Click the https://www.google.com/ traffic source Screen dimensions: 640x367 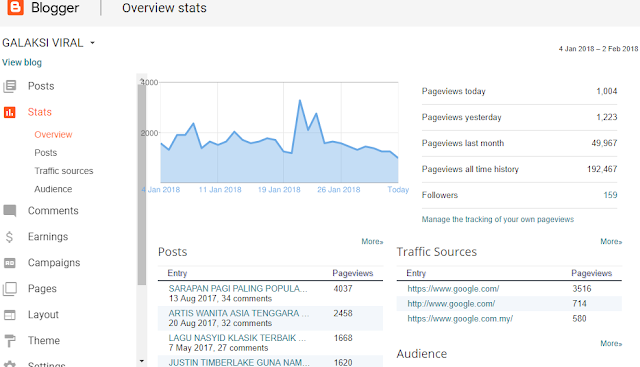(453, 289)
